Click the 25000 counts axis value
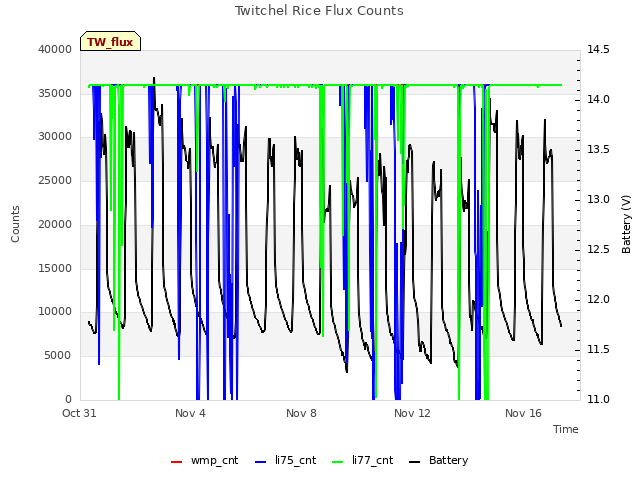 pos(55,181)
